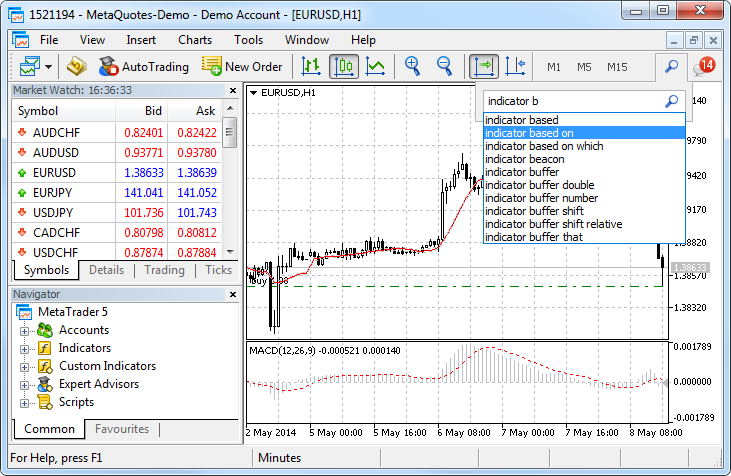Select suggestion 'indicator buffer double'

coord(584,185)
